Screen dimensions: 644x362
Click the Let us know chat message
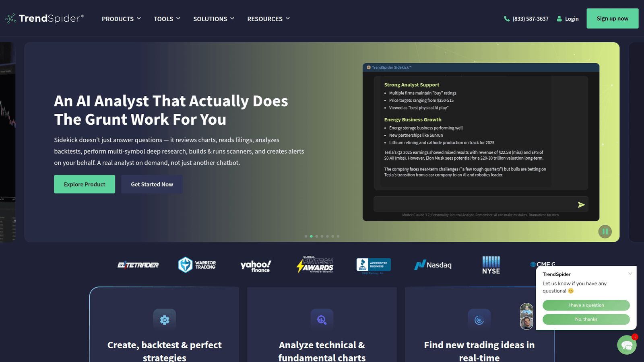tap(574, 287)
